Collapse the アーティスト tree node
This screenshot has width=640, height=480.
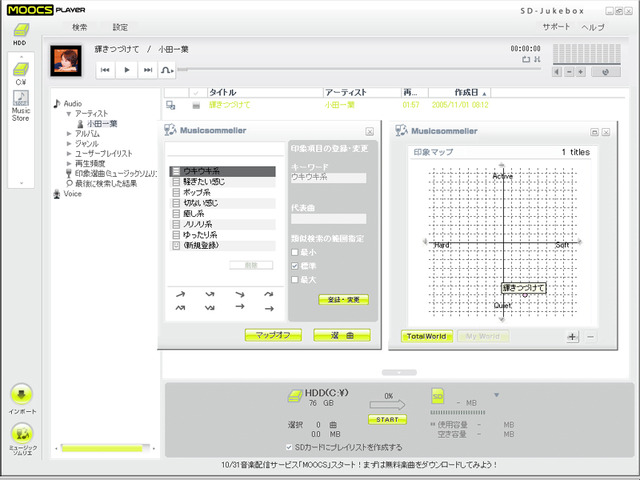click(69, 114)
